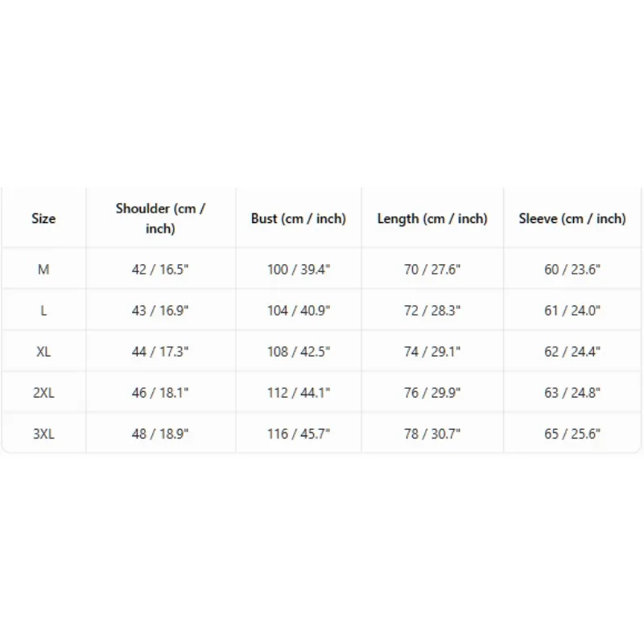This screenshot has width=644, height=644.
Task: Select the Shoulder (cm / inch) header
Action: (160, 218)
